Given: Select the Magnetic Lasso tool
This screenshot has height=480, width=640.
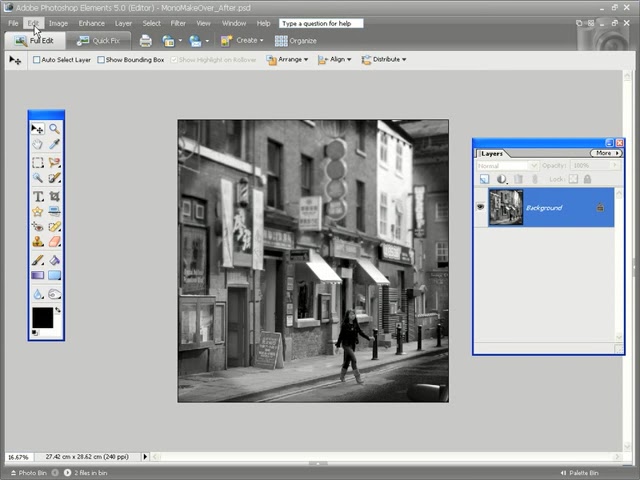Looking at the screenshot, I should tap(54, 162).
